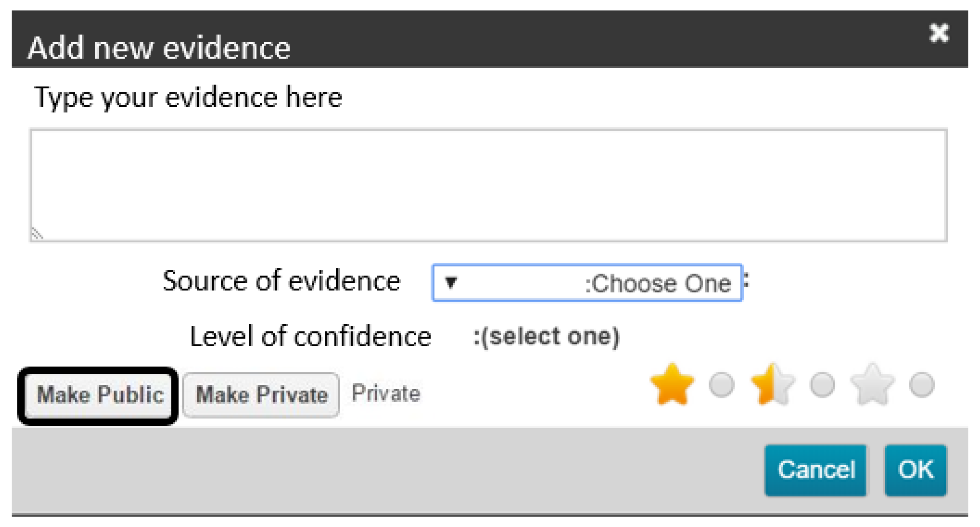This screenshot has width=980, height=527.
Task: Click the Source of evidence label
Action: (x=282, y=281)
